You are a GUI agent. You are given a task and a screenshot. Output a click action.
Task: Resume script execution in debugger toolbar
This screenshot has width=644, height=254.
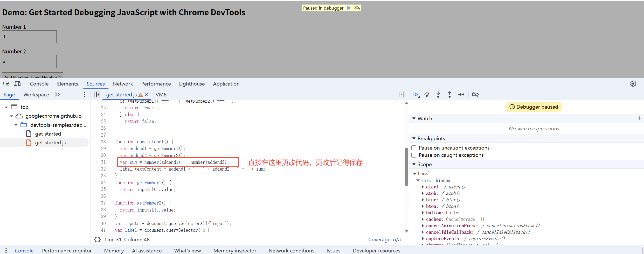pyautogui.click(x=416, y=95)
